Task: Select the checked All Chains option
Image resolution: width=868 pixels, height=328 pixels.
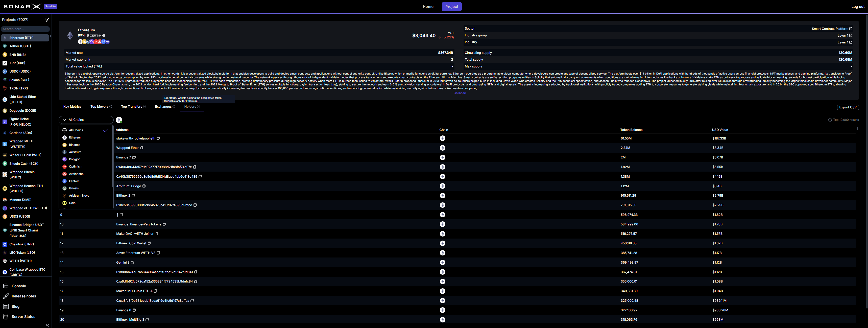Action: [x=76, y=130]
